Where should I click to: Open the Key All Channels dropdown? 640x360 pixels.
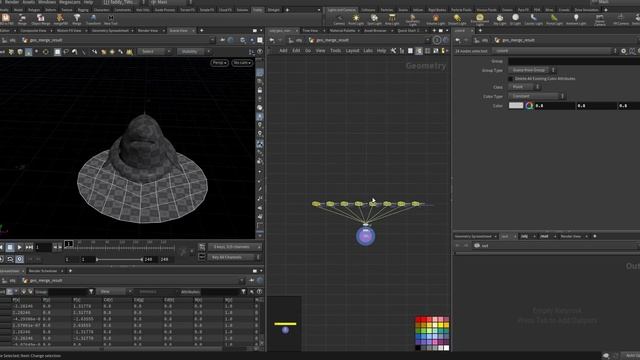(234, 257)
